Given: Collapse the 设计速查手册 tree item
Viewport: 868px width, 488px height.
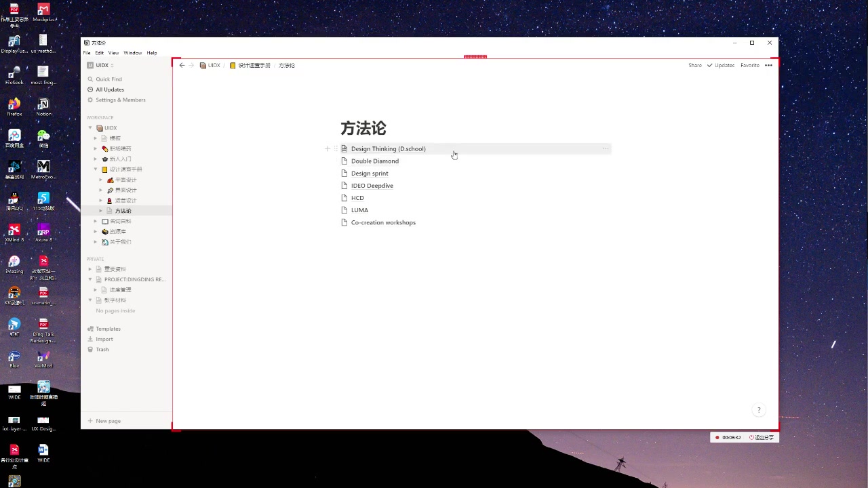Looking at the screenshot, I should tap(95, 169).
